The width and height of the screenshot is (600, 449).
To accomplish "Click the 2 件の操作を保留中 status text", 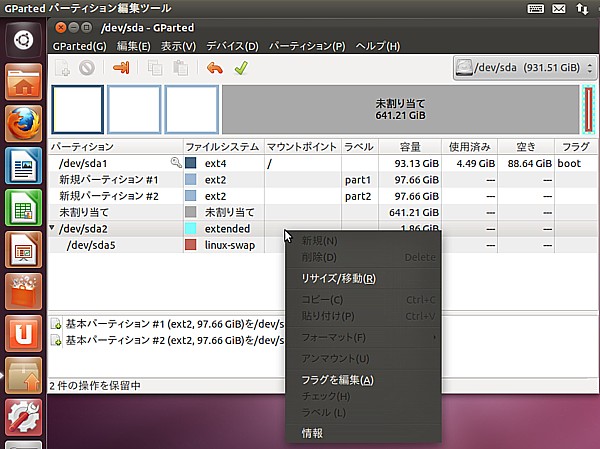I will coord(95,385).
